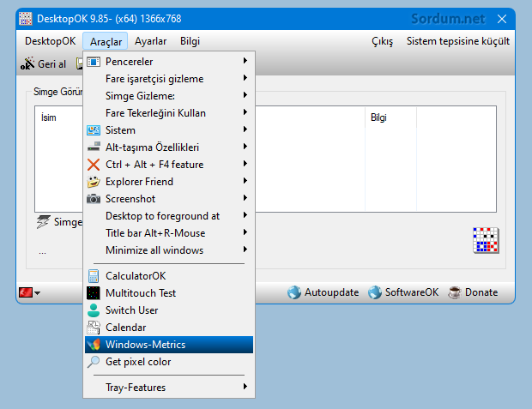
Task: Open Explorer Friend menu entry
Action: [169, 182]
